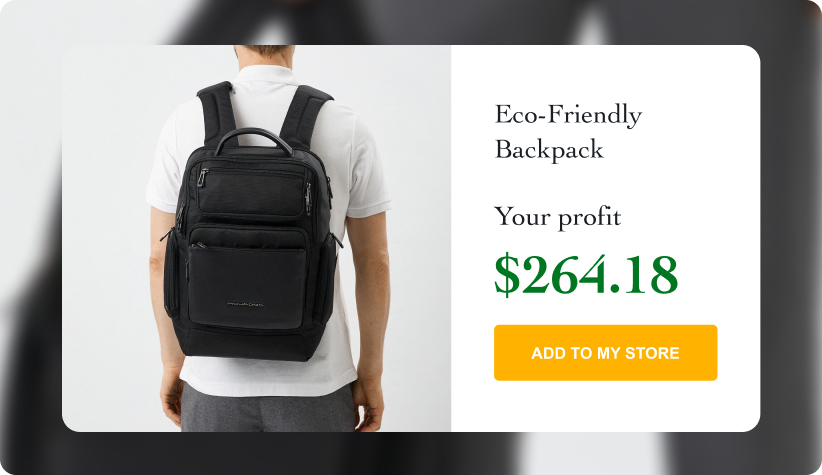Screen dimensions: 822x475
Task: Select the Eco-Friendly Backpack product title
Action: click(568, 132)
